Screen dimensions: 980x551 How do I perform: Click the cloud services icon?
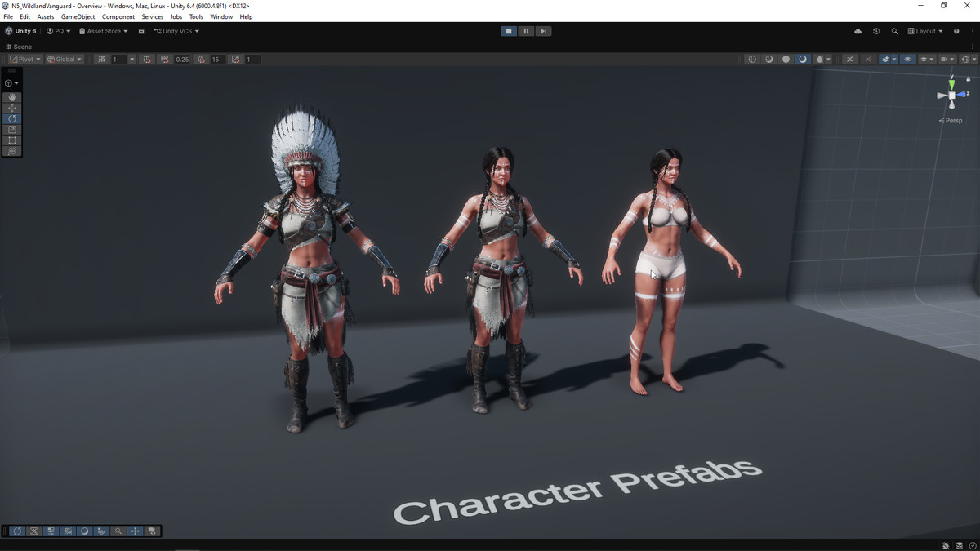click(857, 31)
